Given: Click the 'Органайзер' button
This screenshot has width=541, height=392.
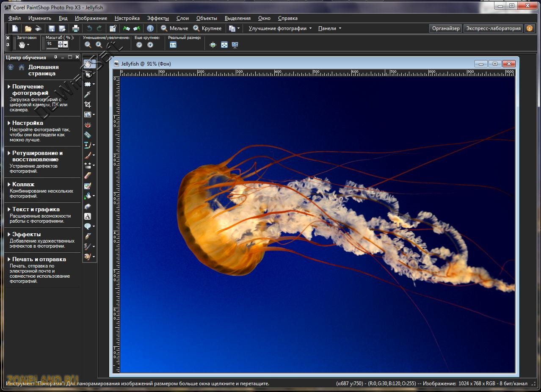Looking at the screenshot, I should point(446,28).
